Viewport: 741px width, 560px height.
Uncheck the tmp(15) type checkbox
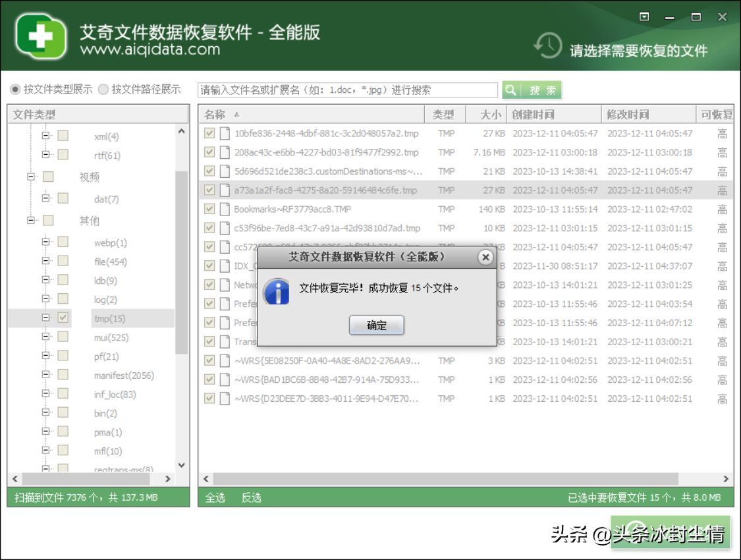(x=63, y=318)
